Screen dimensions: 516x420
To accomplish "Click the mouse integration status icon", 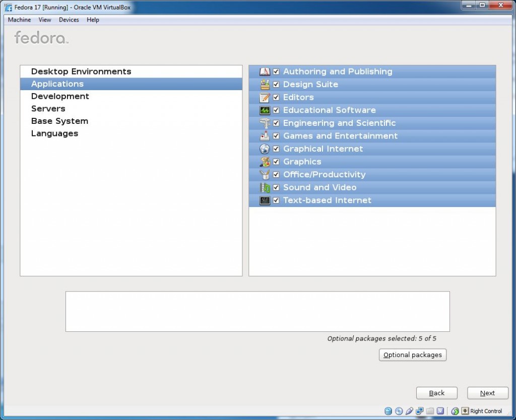I will [x=455, y=411].
